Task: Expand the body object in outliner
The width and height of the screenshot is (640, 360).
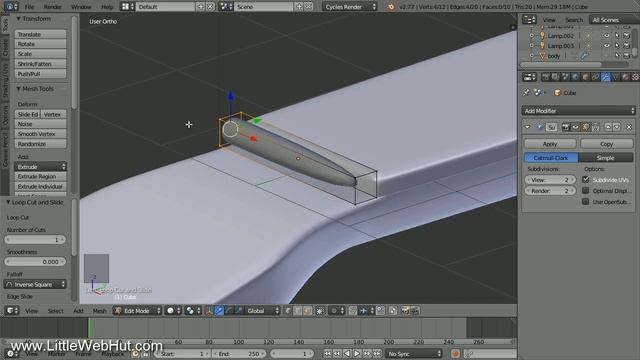Action: point(531,56)
